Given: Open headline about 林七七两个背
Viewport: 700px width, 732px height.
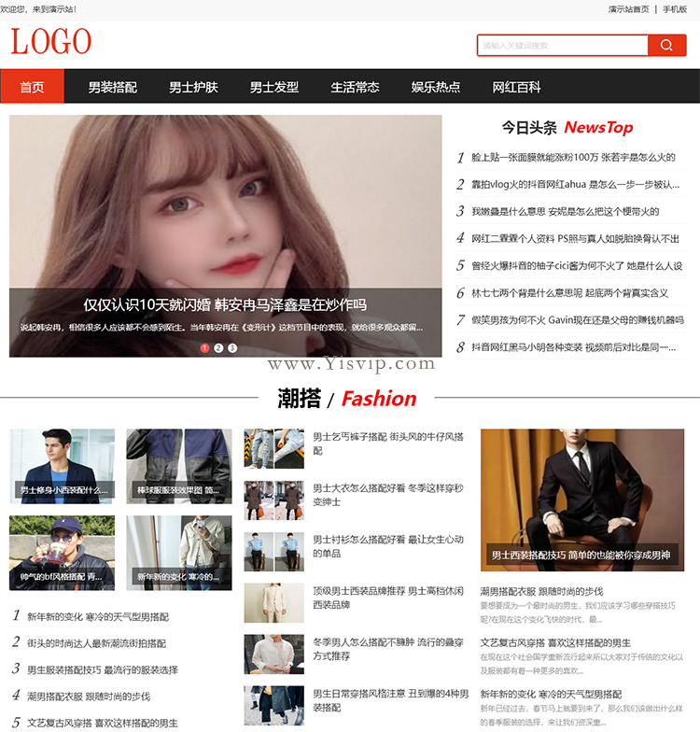Looking at the screenshot, I should pyautogui.click(x=569, y=293).
